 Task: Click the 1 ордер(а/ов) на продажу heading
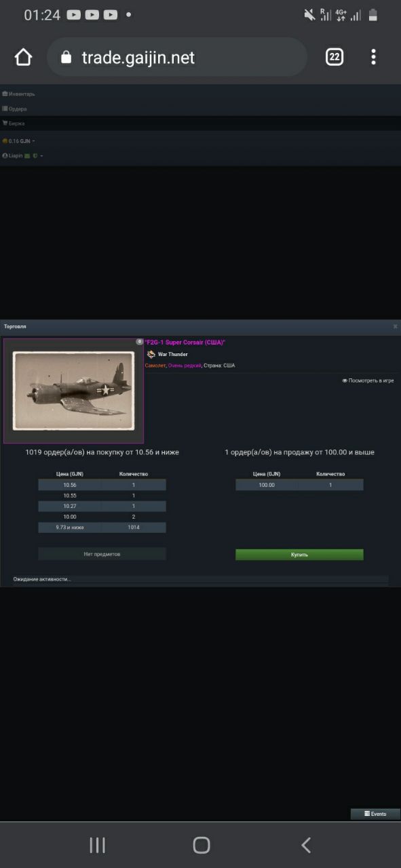[x=299, y=452]
